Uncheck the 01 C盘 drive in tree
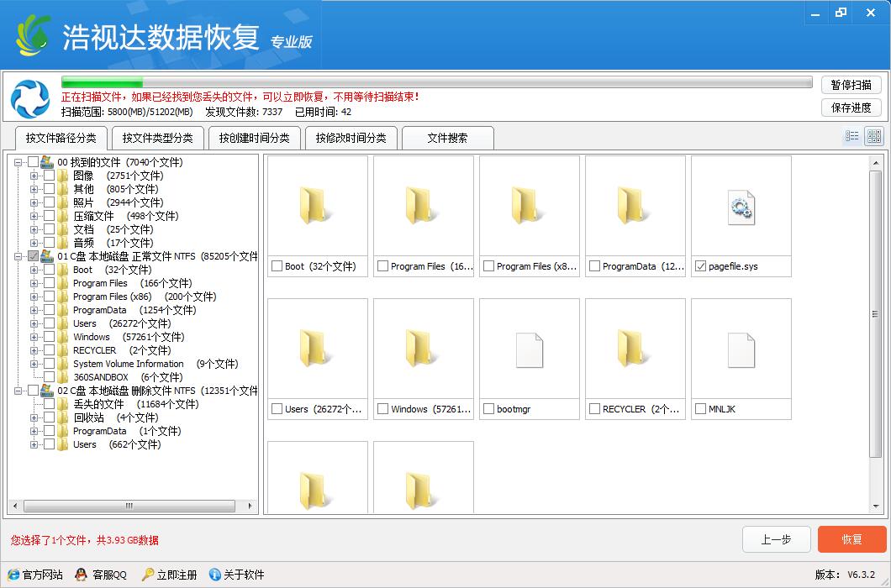 click(x=33, y=256)
